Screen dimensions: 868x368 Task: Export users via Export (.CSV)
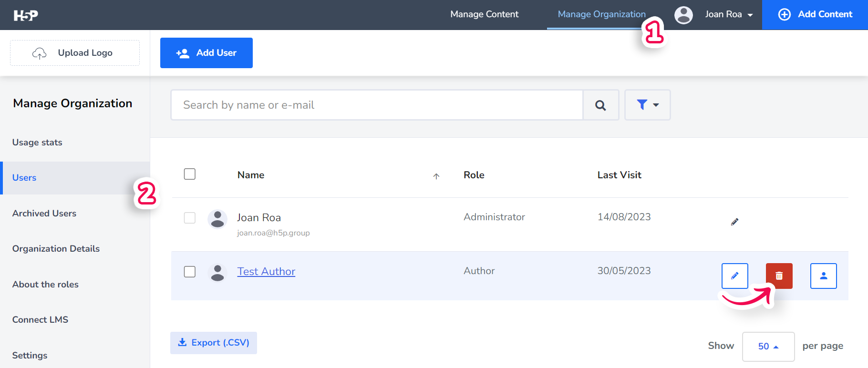pos(214,343)
